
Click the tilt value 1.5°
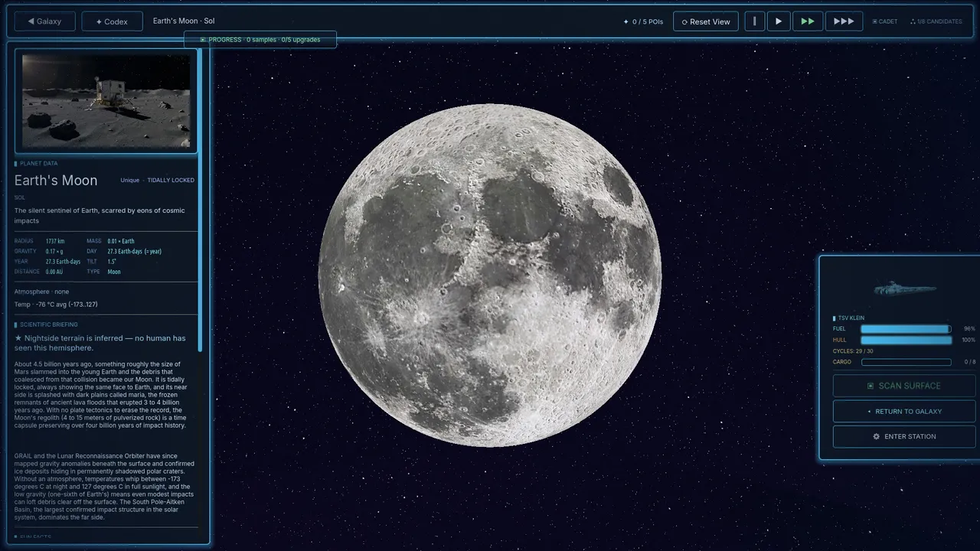112,261
